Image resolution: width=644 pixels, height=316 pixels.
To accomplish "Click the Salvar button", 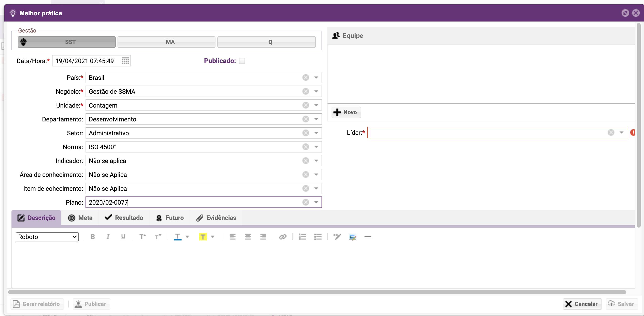I will point(622,304).
